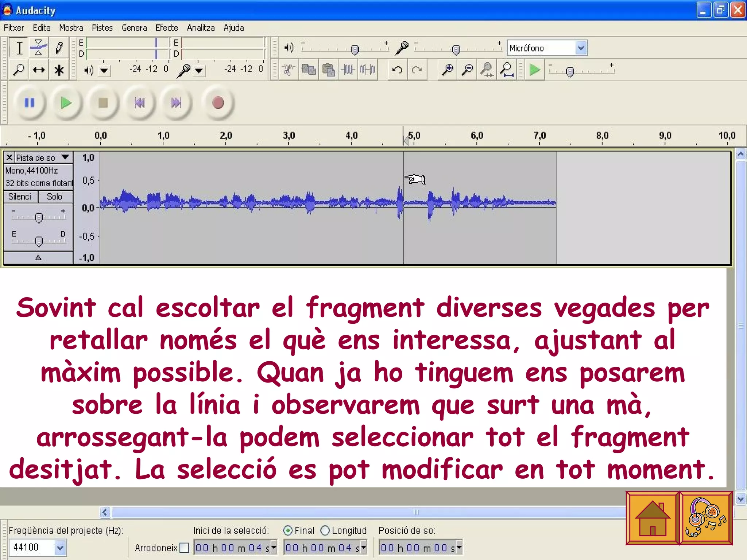The height and width of the screenshot is (560, 747).
Task: Open the Pista de so track dropdown
Action: click(65, 157)
